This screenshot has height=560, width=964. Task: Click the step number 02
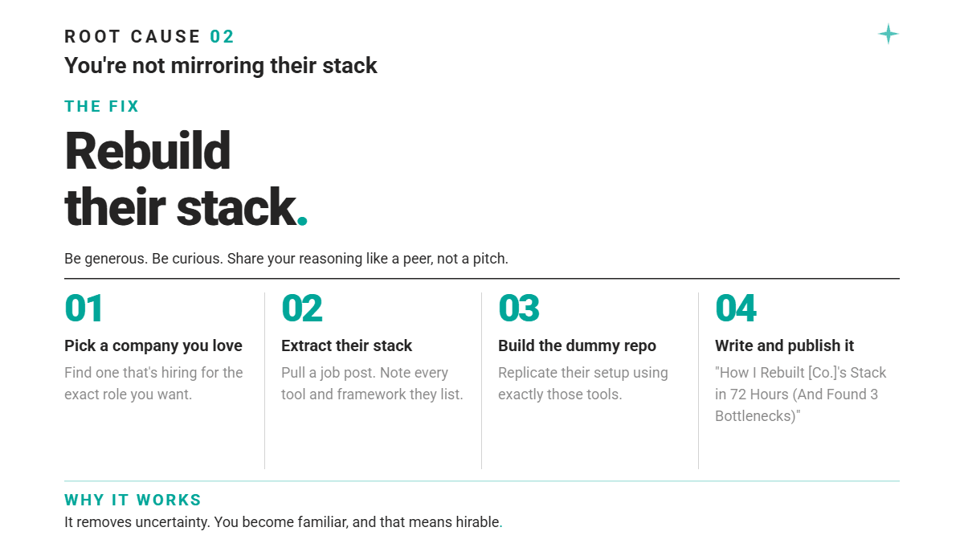302,309
